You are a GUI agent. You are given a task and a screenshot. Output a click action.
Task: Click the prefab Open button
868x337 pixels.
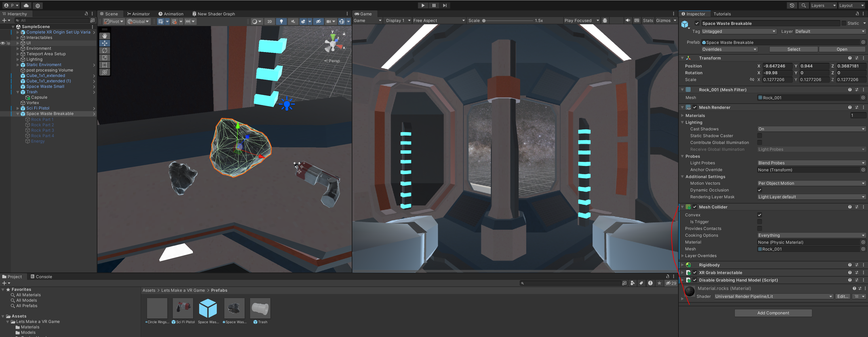(x=841, y=49)
